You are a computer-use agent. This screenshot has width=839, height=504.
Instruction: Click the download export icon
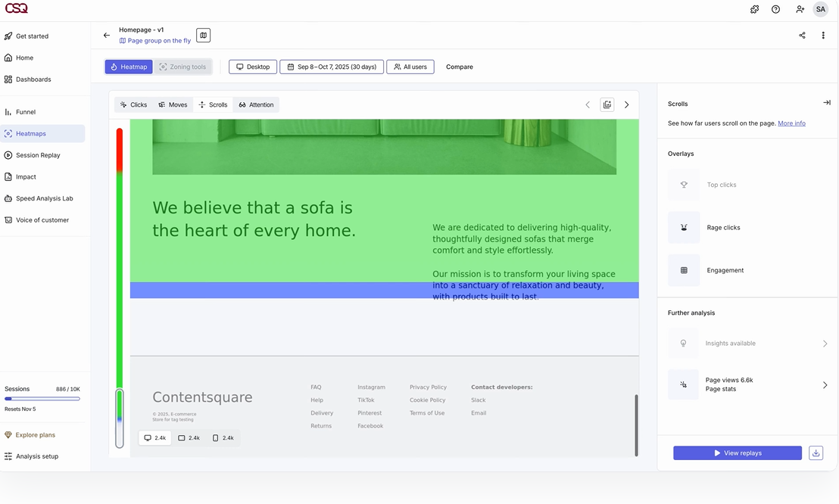(816, 453)
